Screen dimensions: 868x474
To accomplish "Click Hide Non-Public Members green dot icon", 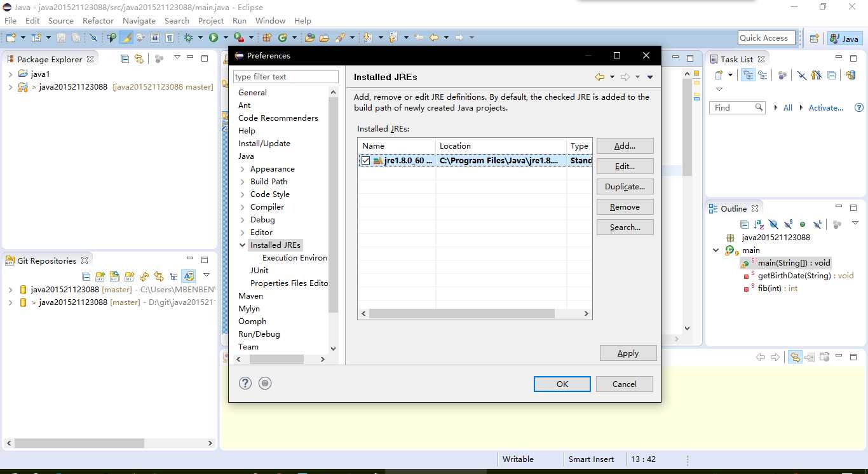I will coord(803,224).
